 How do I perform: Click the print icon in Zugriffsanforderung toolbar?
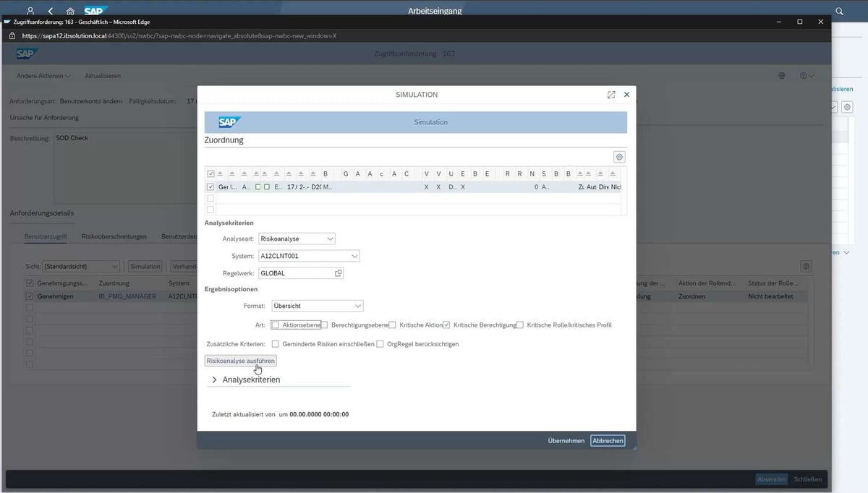click(x=781, y=76)
